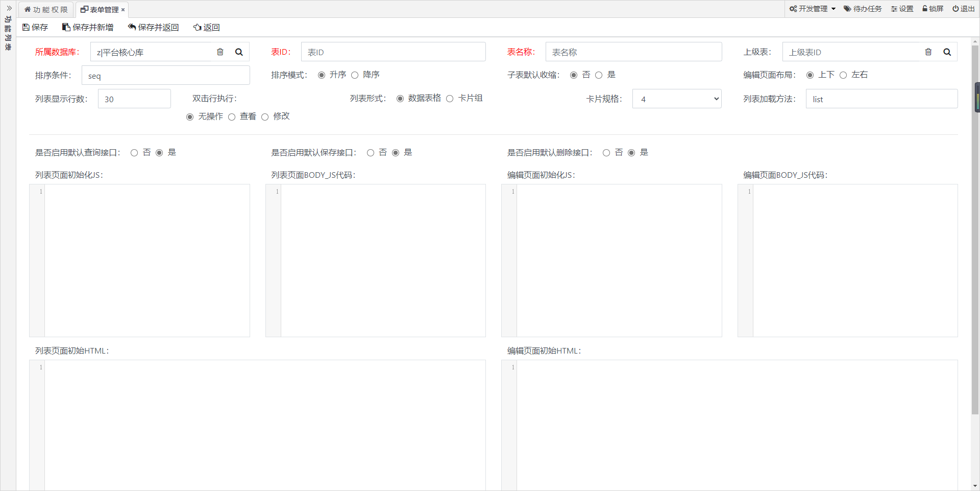The image size is (980, 491).
Task: Open 待办任务 in top bar
Action: [863, 9]
